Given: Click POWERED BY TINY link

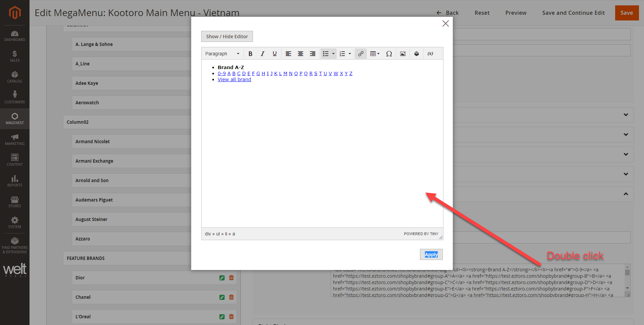Looking at the screenshot, I should tap(421, 234).
